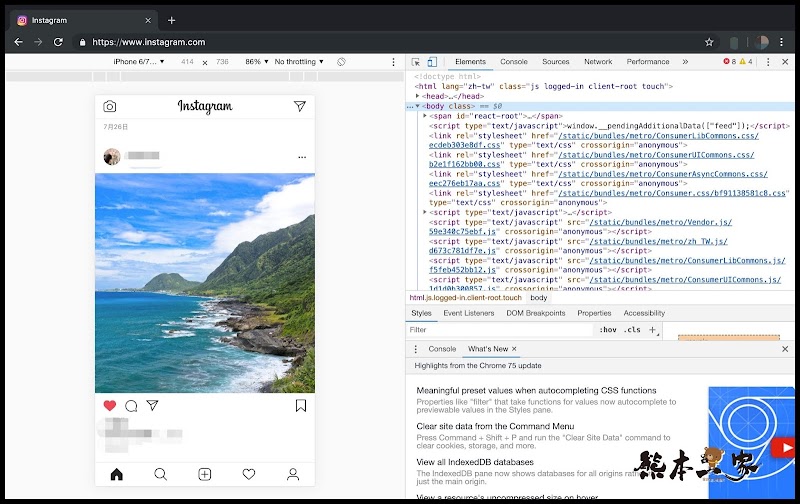
Task: Open Instagram Direct paper plane in header
Action: (300, 106)
